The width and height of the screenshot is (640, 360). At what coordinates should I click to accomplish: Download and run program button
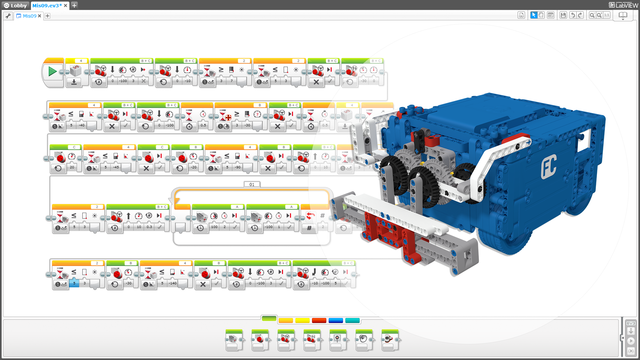(631, 341)
